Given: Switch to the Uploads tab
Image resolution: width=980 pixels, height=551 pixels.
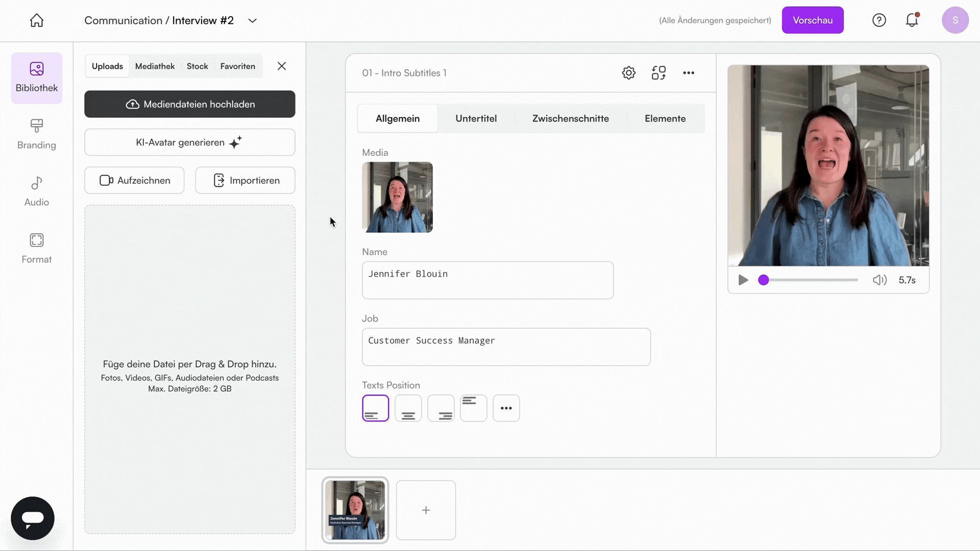Looking at the screenshot, I should 107,66.
